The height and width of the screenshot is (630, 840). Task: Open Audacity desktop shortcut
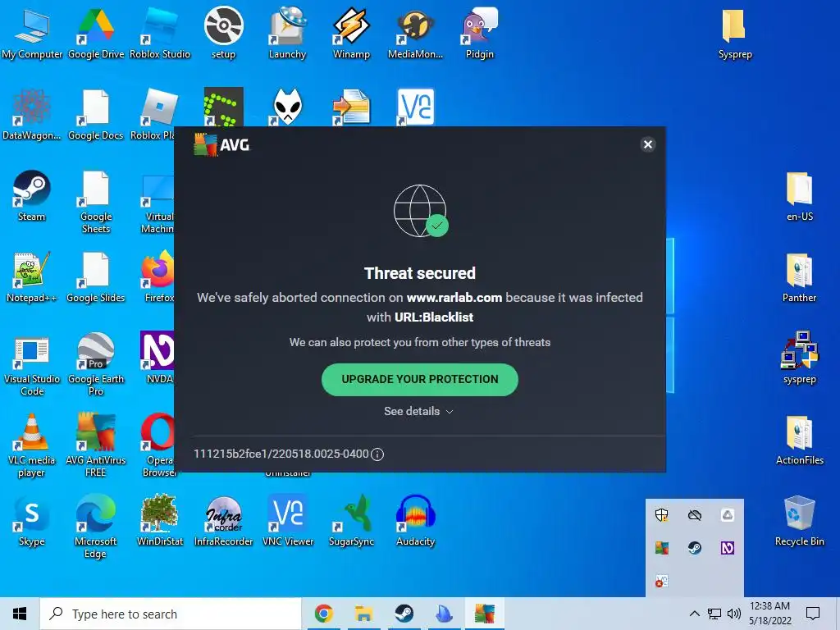415,521
